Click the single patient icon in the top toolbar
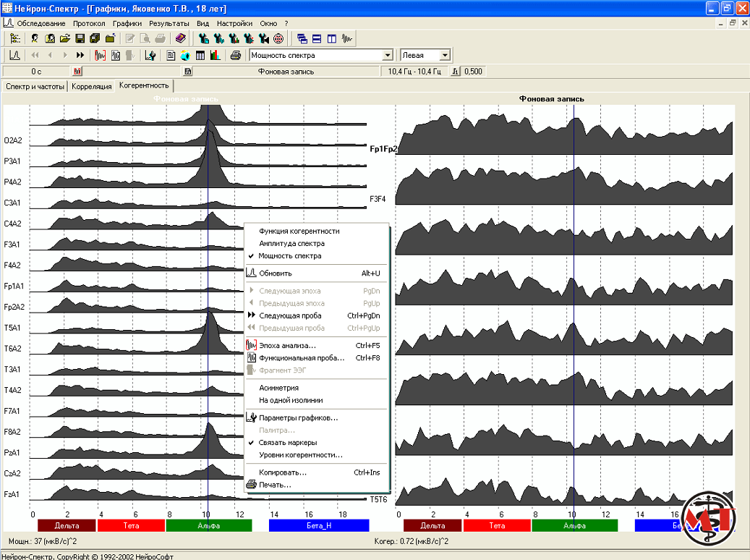This screenshot has width=750, height=560. click(35, 39)
